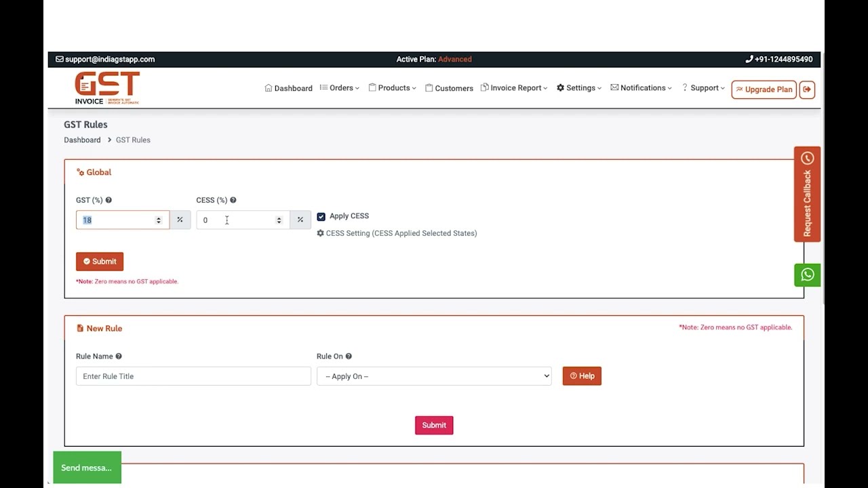Click the Global section cog icon

coord(80,172)
